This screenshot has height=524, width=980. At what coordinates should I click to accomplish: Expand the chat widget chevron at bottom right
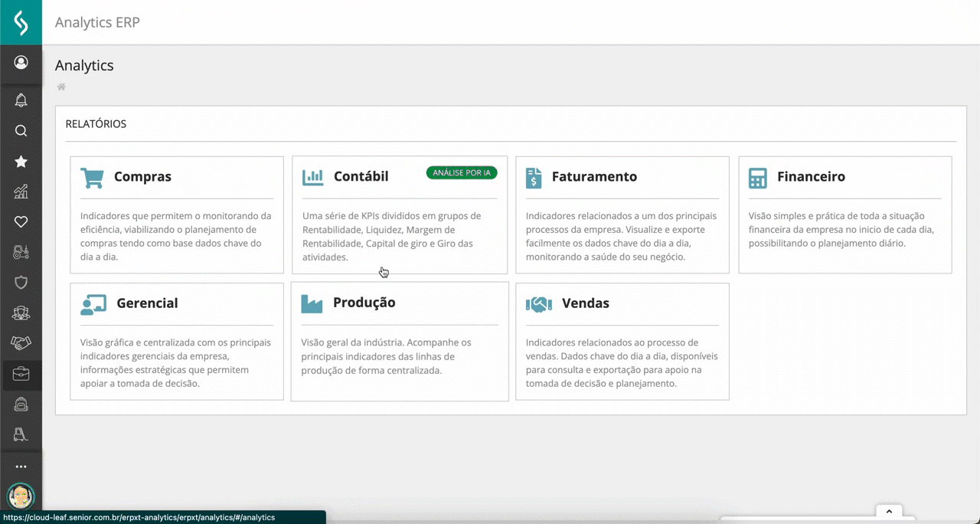(x=888, y=511)
